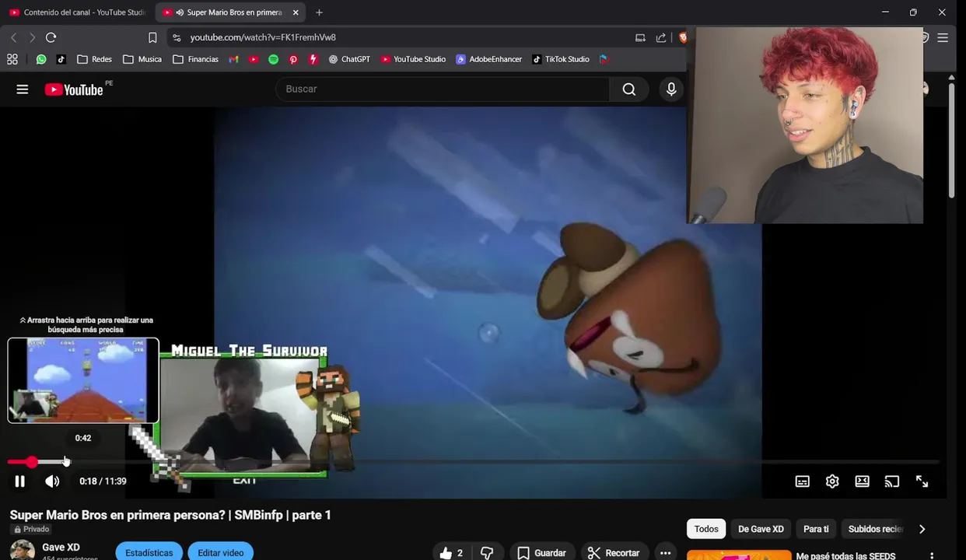Open the YouTube guide hamburger menu
Screen dimensions: 966x560
point(23,89)
